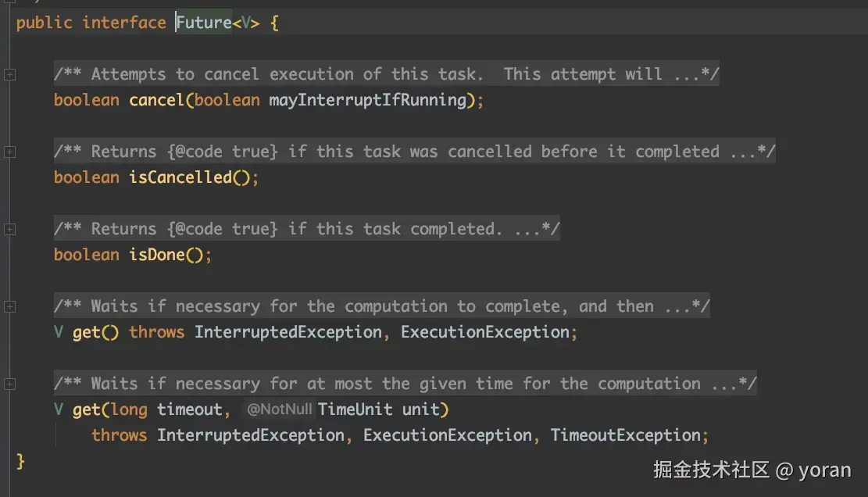Click the closing brace of the Future interface
Image resolution: width=868 pixels, height=497 pixels.
pos(20,461)
